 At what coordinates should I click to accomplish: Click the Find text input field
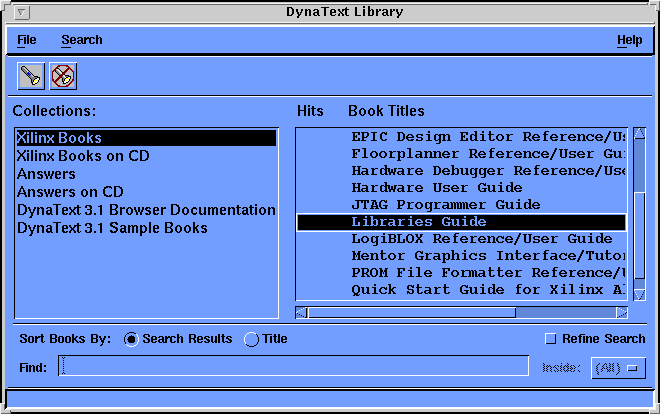tap(295, 366)
